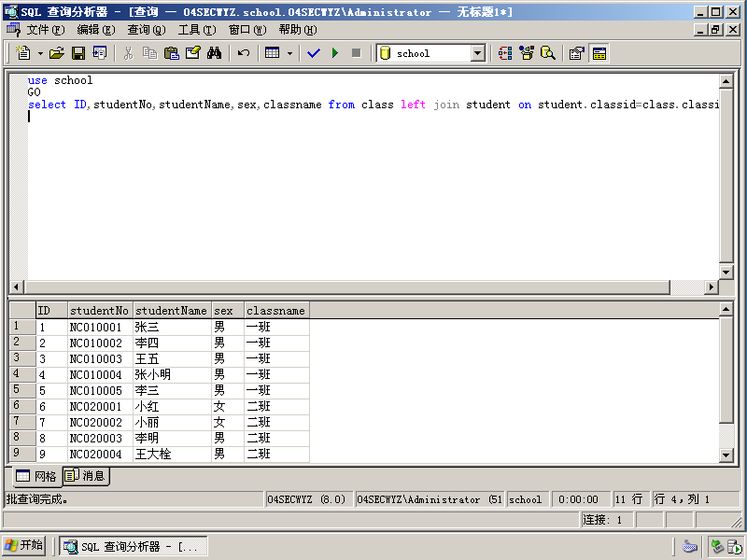
Task: Open the 工具(T) menu
Action: 197,30
